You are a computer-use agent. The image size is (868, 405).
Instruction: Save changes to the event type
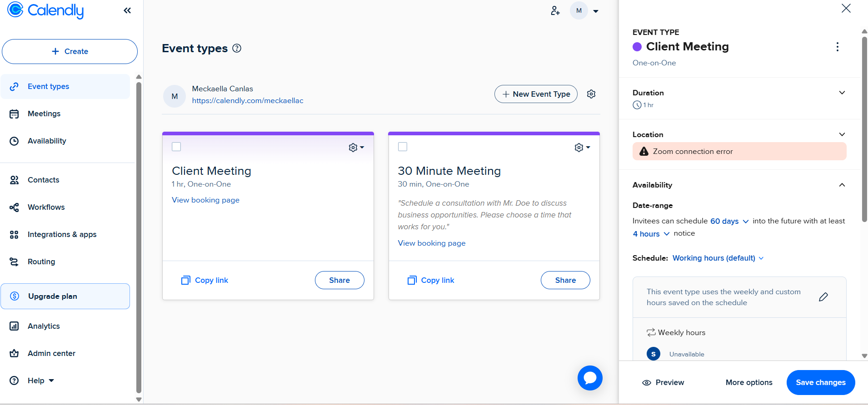821,382
